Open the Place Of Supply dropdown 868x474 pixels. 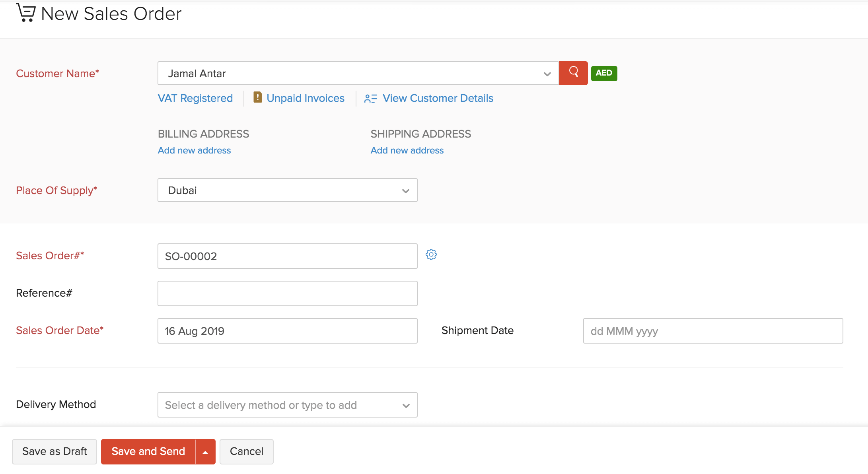(405, 191)
